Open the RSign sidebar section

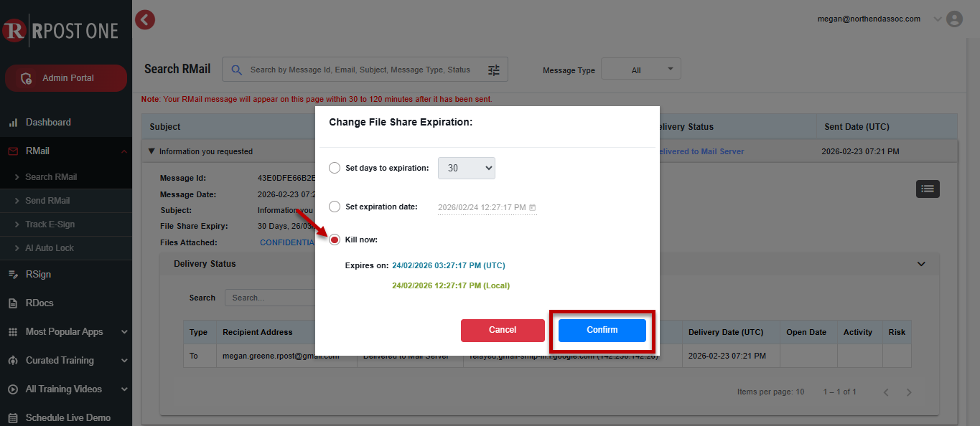tap(38, 275)
